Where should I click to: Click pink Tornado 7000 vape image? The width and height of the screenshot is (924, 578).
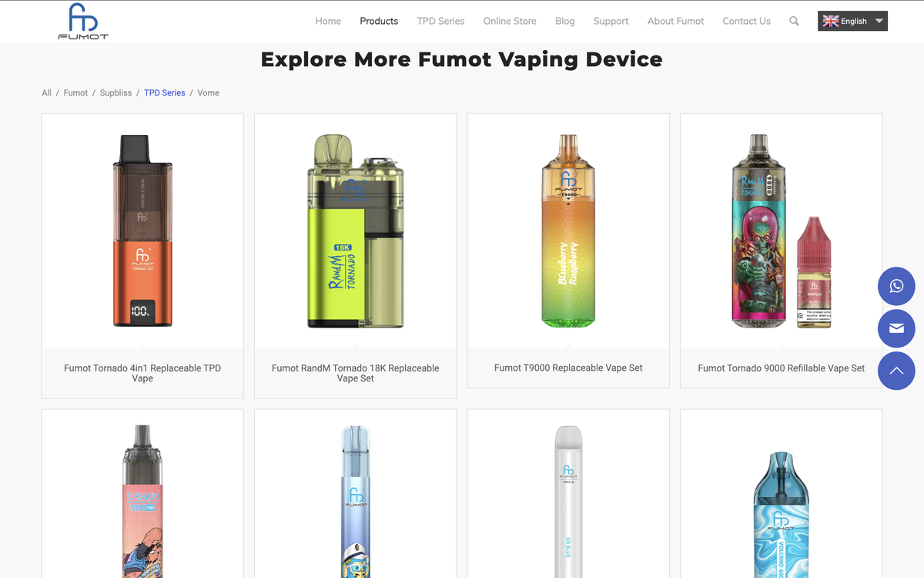[x=142, y=501]
